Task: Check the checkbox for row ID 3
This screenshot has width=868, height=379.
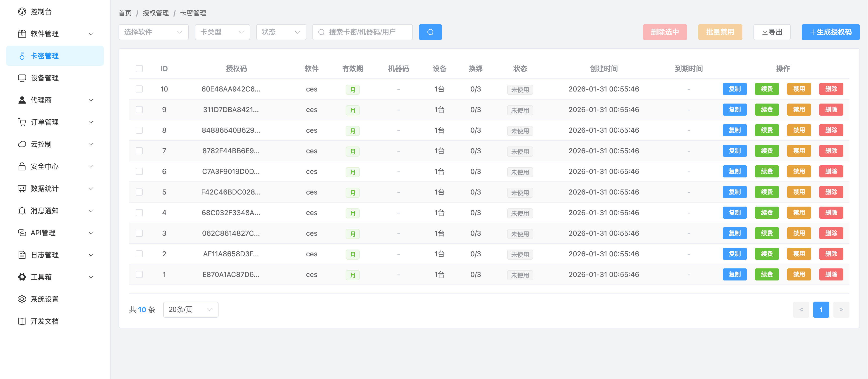Action: tap(139, 233)
